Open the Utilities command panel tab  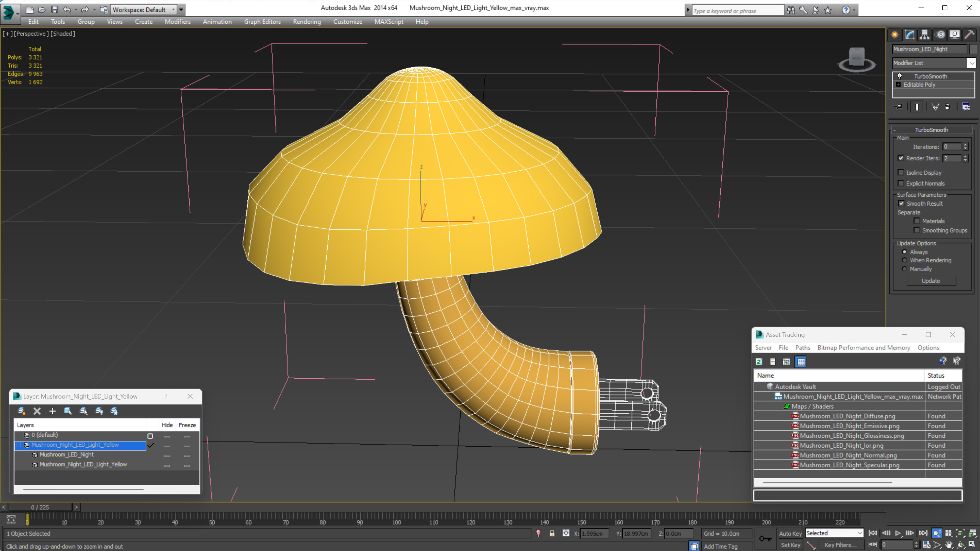pos(969,35)
